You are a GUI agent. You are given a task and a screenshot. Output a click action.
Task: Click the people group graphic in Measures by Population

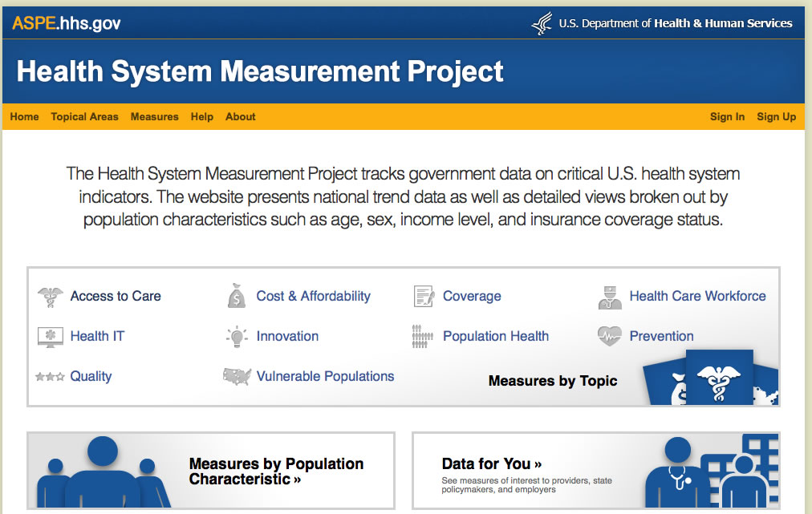(x=104, y=472)
